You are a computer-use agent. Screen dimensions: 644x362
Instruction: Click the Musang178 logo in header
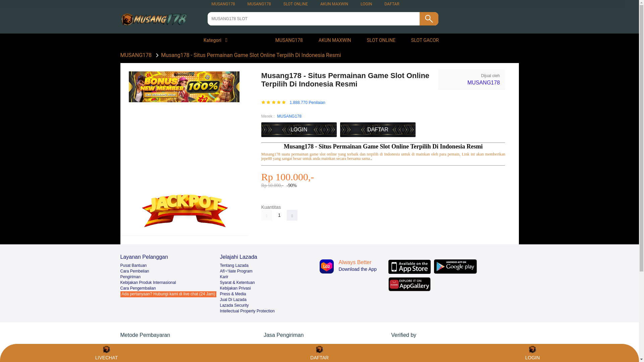154,19
